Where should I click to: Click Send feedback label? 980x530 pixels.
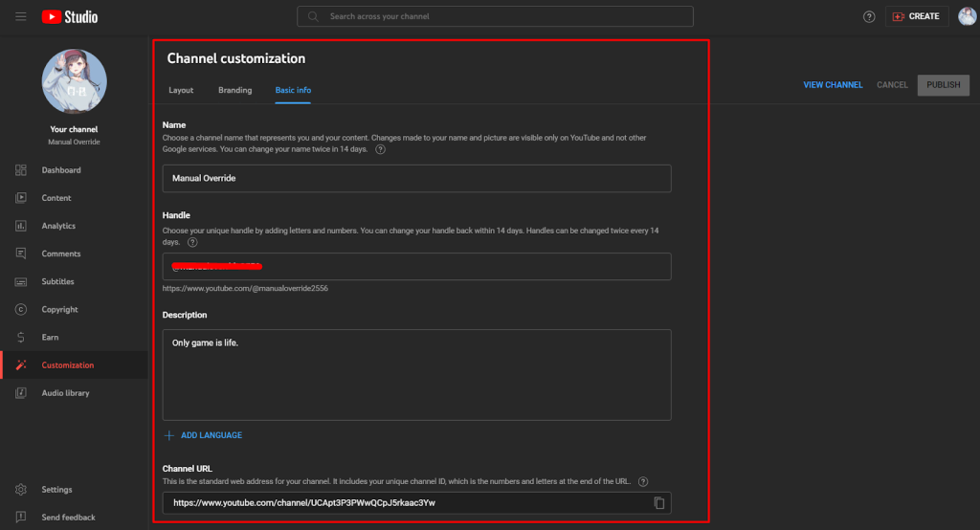pos(69,518)
